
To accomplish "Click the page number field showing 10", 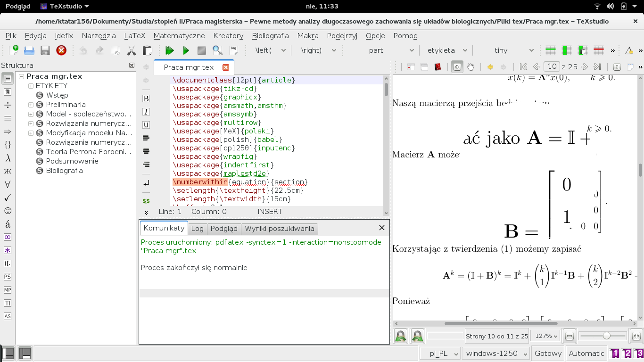I will 552,67.
